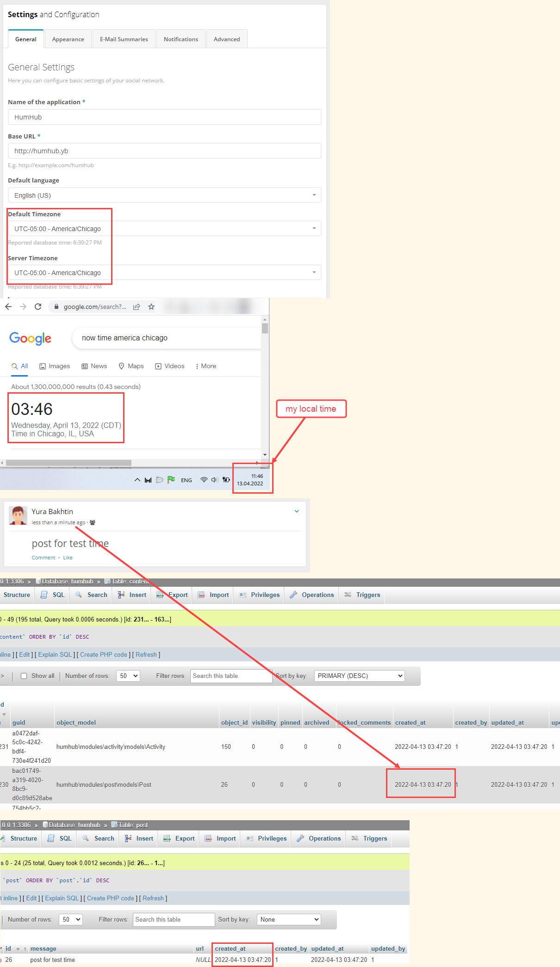Click the Name of the application field
Screen dimensions: 560x967
pyautogui.click(x=164, y=117)
